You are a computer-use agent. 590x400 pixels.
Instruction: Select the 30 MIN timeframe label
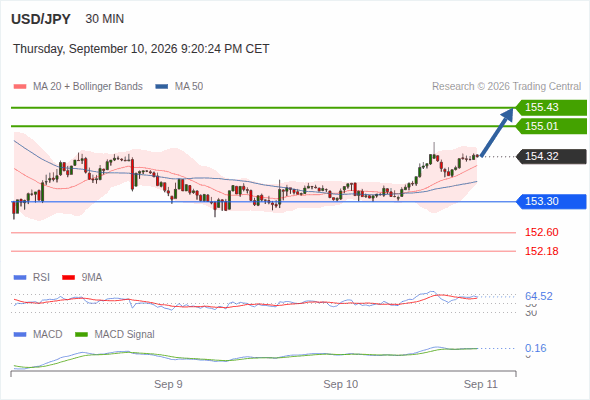tap(105, 19)
